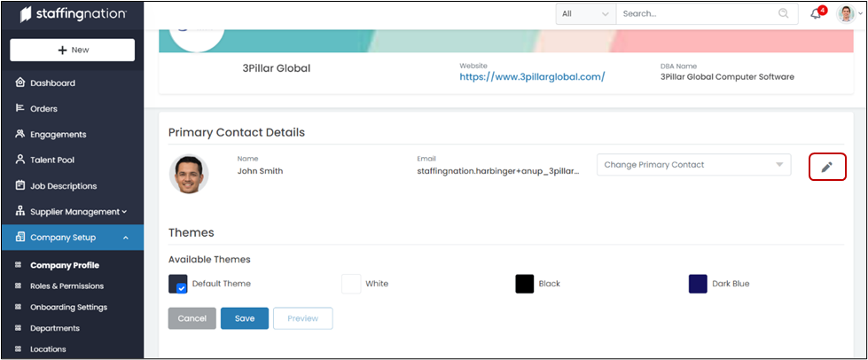Click the Company Setup building icon
The image size is (868, 360).
20,237
